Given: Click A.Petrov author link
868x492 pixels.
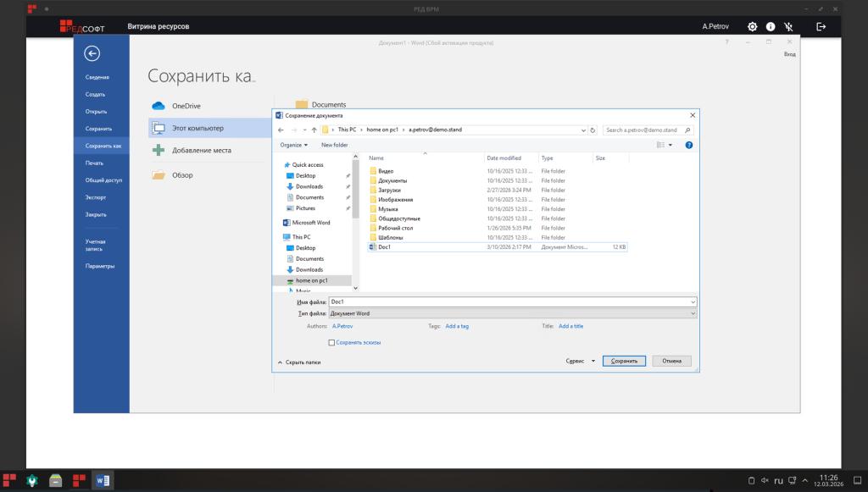Looking at the screenshot, I should tap(342, 326).
